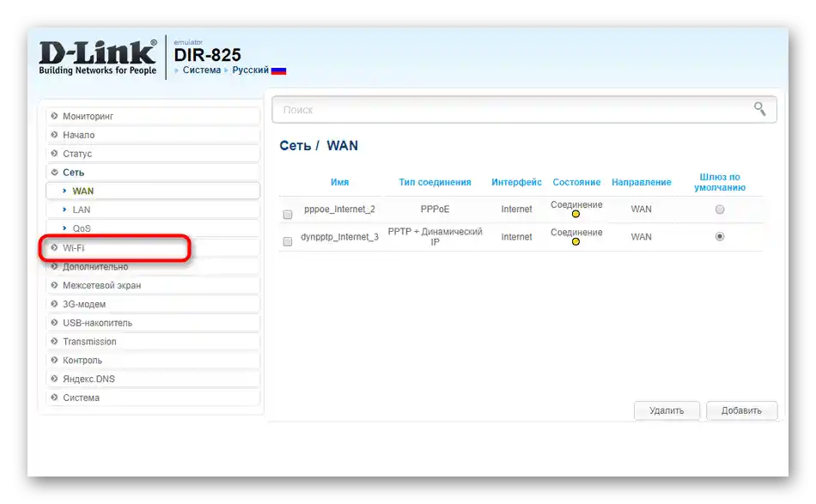
Task: Open the dynpptp_Internet_3 connection
Action: pos(339,237)
